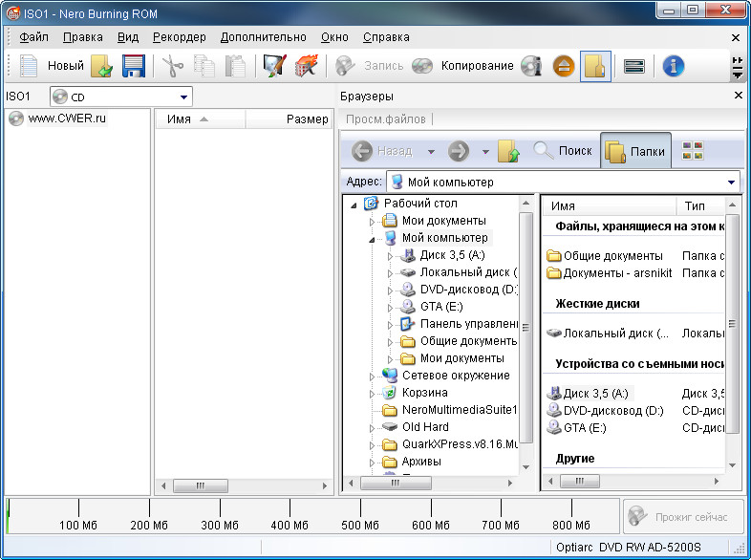Toggle the file browser button in the main toolbar
This screenshot has height=560, width=751.
[595, 66]
